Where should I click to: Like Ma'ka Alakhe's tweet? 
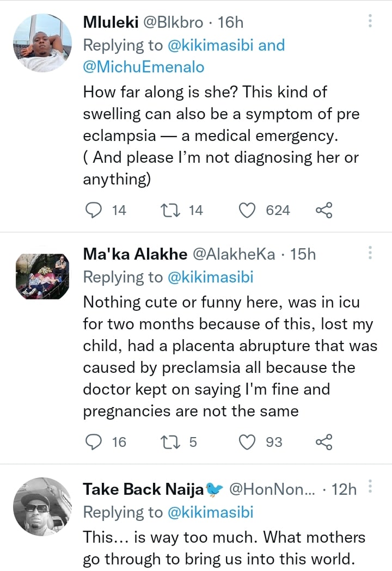(248, 442)
